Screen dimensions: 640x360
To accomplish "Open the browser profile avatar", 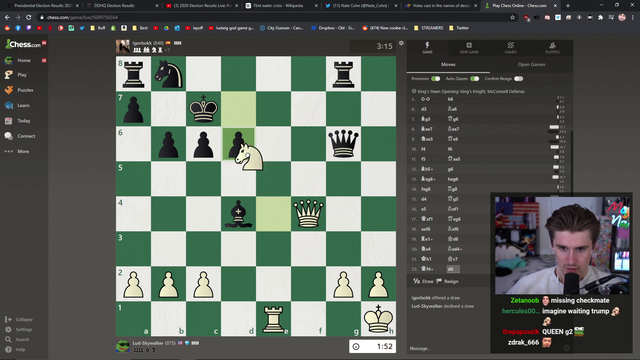I will click(x=622, y=17).
